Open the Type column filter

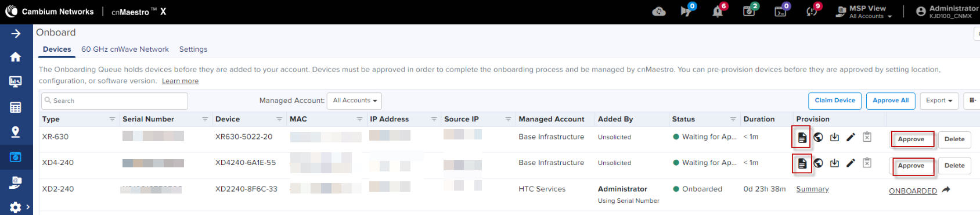[112, 119]
